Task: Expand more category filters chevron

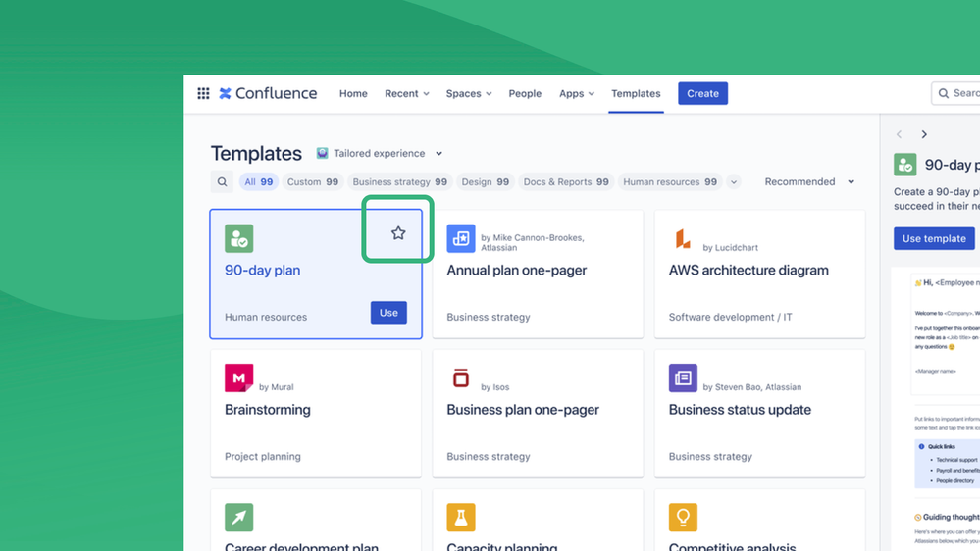Action: (x=734, y=181)
